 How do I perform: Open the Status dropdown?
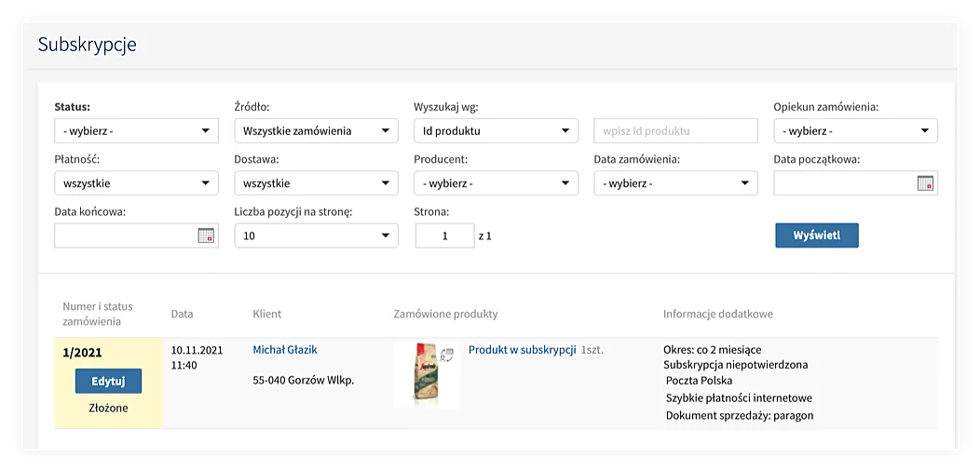coord(136,131)
